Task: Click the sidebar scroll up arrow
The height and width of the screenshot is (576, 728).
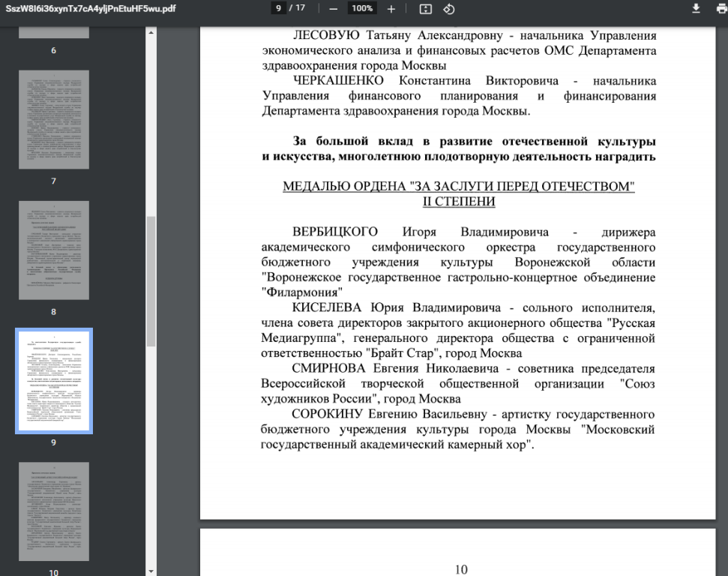Action: click(x=151, y=33)
